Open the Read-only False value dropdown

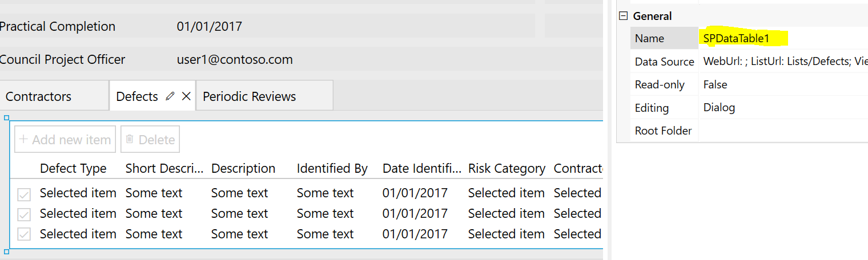click(782, 84)
